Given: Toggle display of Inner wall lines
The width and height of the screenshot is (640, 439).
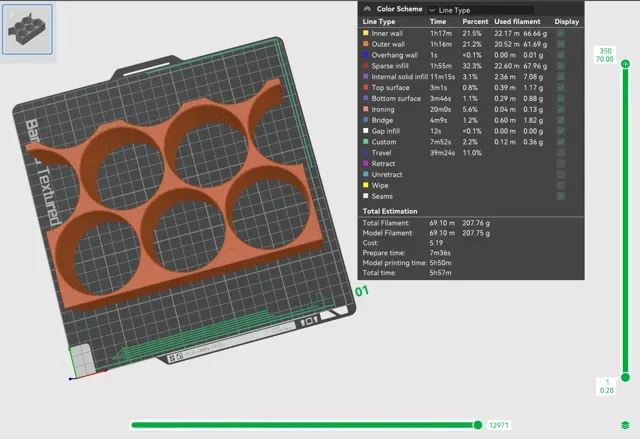Looking at the screenshot, I should coord(561,33).
